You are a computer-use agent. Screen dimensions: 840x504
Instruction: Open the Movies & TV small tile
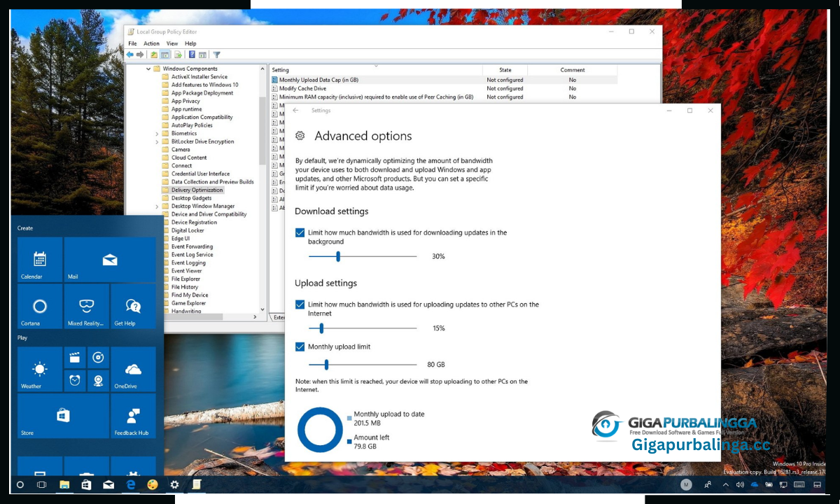pyautogui.click(x=75, y=358)
